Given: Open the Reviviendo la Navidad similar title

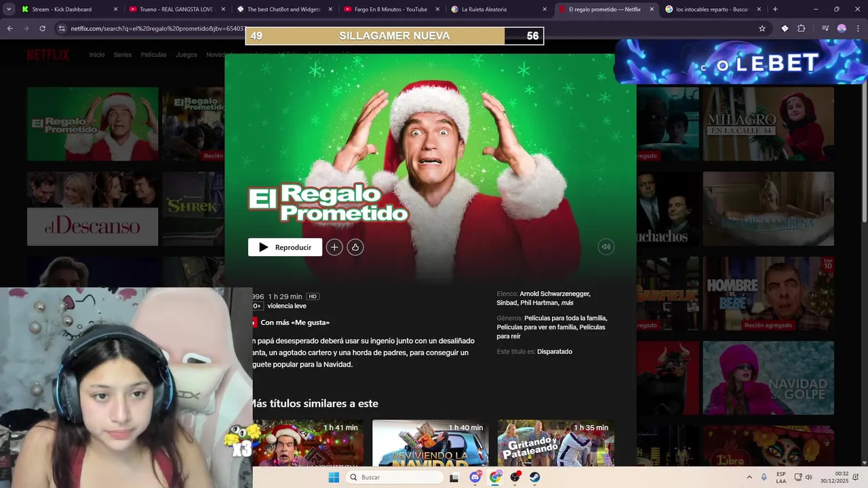Looking at the screenshot, I should (x=431, y=443).
